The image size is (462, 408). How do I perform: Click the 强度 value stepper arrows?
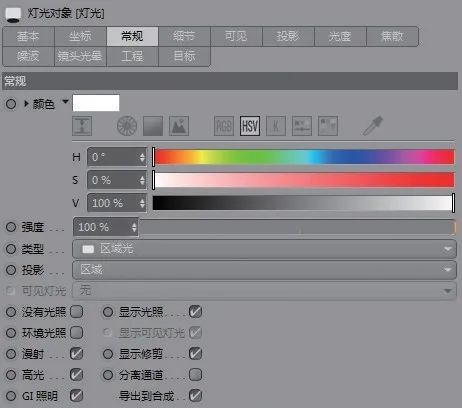point(134,227)
